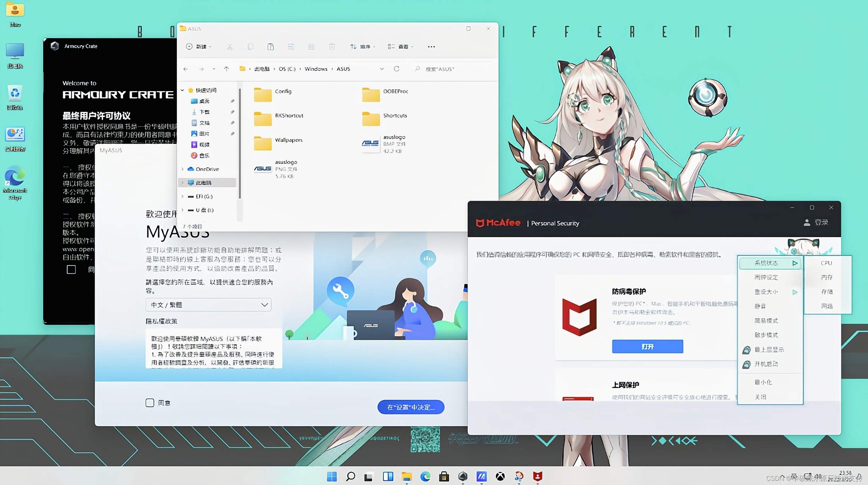Check the MyASUS agree checkbox
Image resolution: width=868 pixels, height=485 pixels.
coord(150,403)
